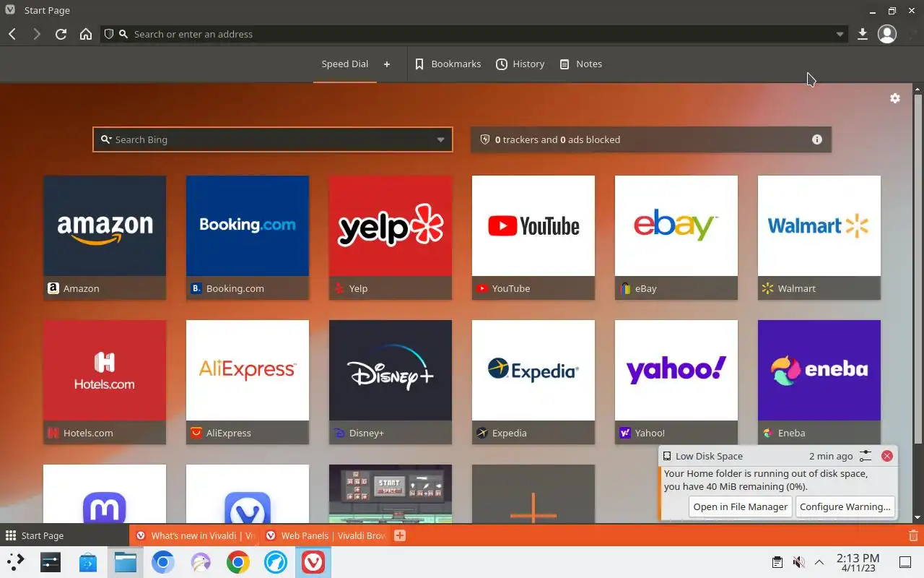The height and width of the screenshot is (578, 924).
Task: Open the application launcher menu icon
Action: (x=16, y=562)
